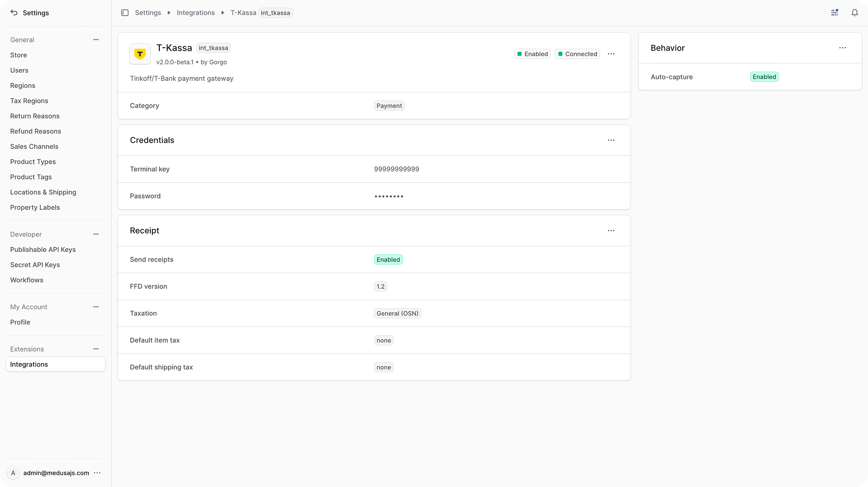The width and height of the screenshot is (868, 487).
Task: Click the terminal key value 99999999999
Action: [396, 169]
